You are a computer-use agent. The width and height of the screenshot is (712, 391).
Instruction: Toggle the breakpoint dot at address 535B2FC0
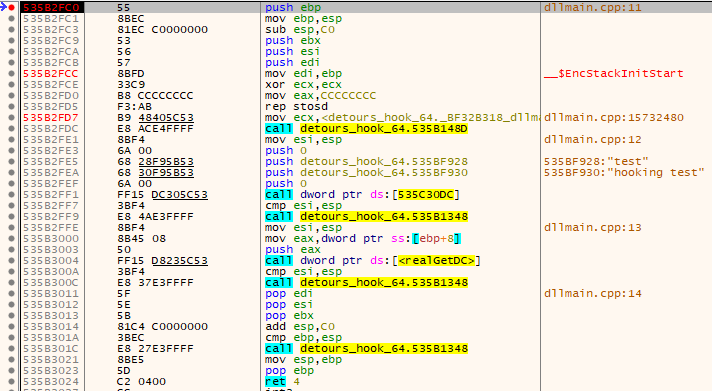(11, 8)
